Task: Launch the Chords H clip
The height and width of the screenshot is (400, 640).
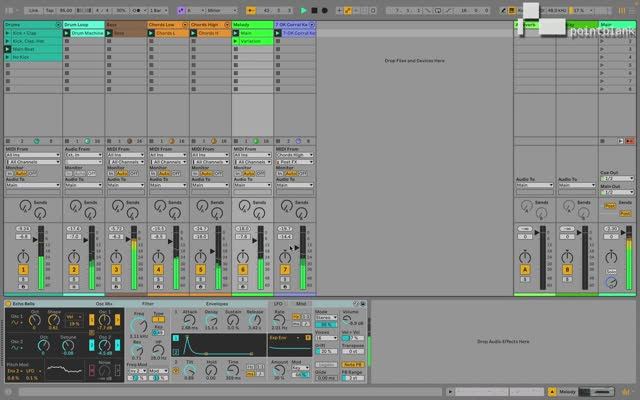Action: tap(193, 33)
